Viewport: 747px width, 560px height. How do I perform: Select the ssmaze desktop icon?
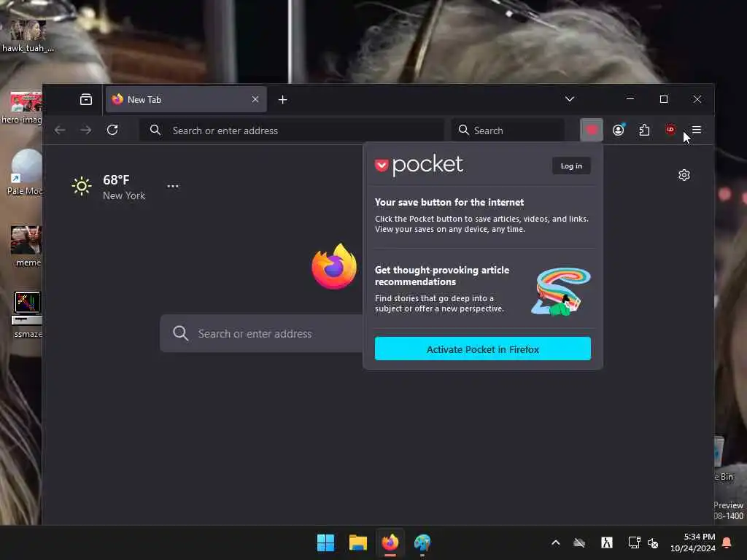click(x=27, y=315)
